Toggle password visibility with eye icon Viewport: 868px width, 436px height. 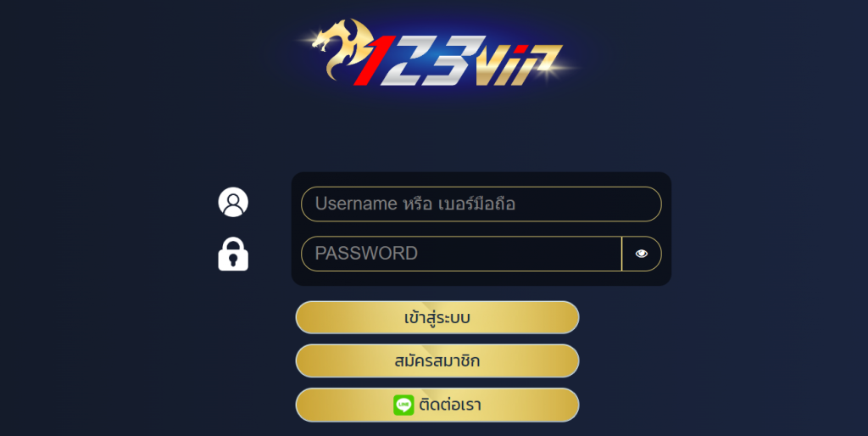(x=642, y=254)
